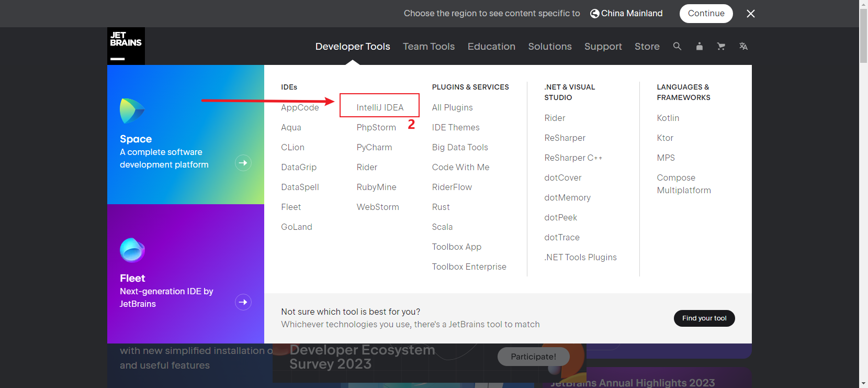Open the RiderFlow link
This screenshot has width=868, height=388.
click(452, 187)
